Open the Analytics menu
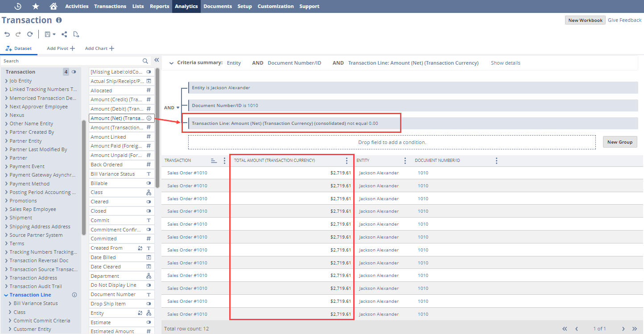644x334 pixels. tap(186, 6)
